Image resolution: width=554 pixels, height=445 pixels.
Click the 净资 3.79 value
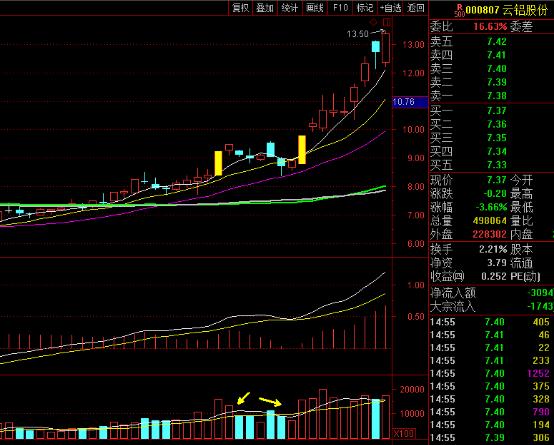(497, 263)
